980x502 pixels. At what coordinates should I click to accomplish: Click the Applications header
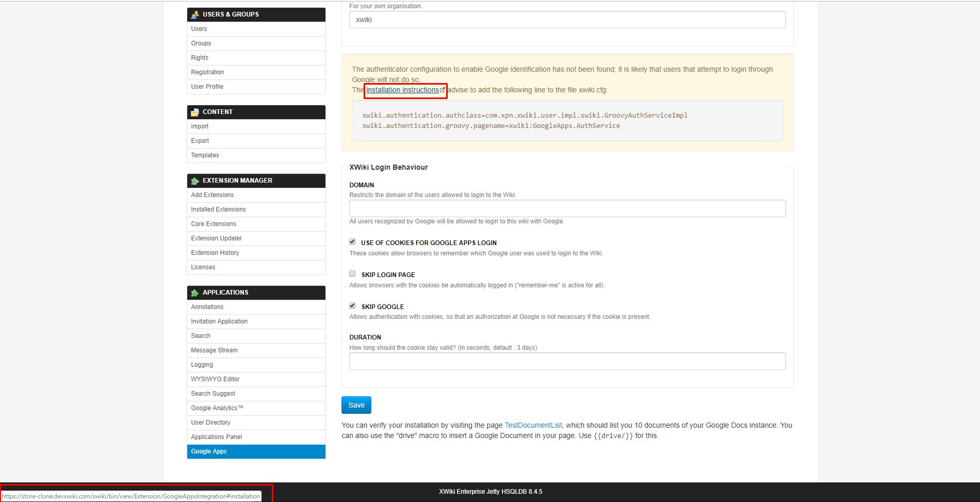point(256,293)
